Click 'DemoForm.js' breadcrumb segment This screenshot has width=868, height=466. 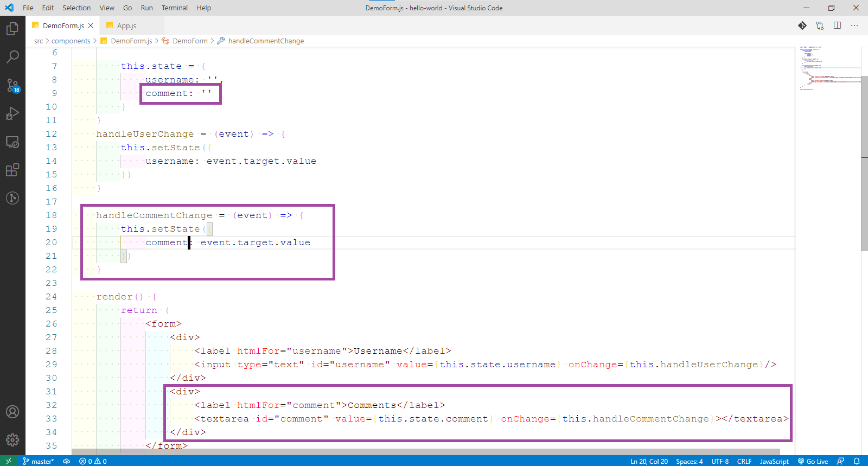coord(131,41)
